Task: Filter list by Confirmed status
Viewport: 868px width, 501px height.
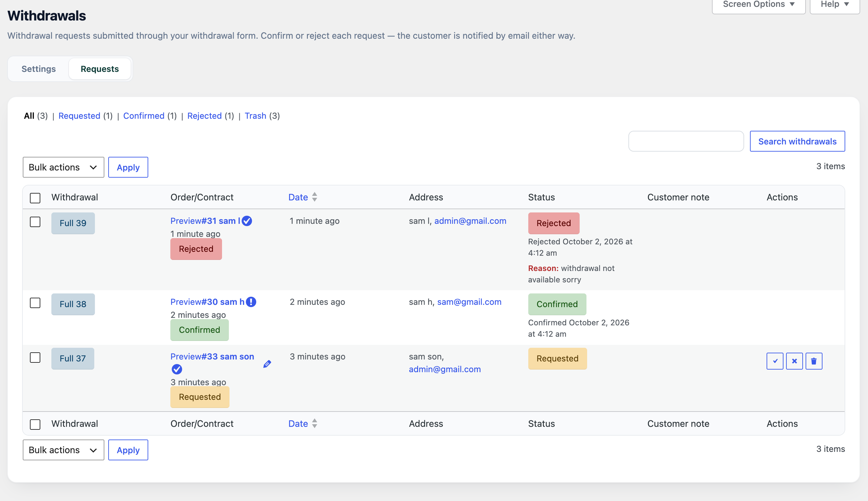Action: click(x=144, y=115)
